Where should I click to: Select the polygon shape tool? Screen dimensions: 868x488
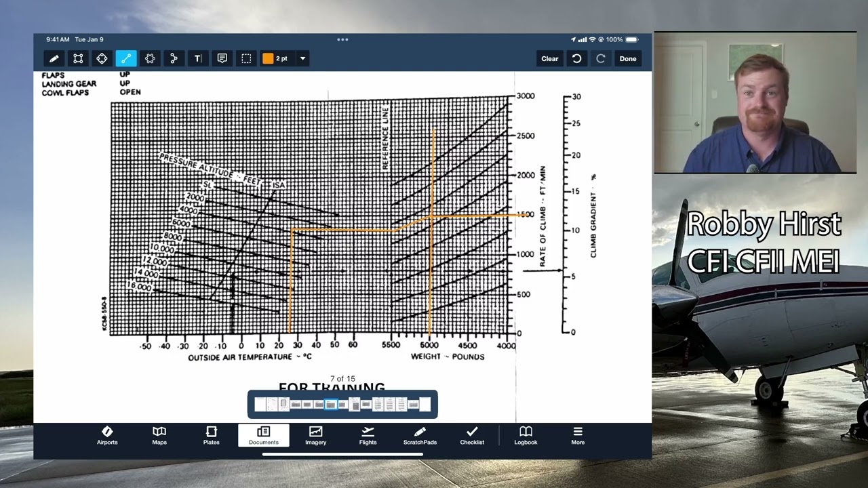(150, 58)
